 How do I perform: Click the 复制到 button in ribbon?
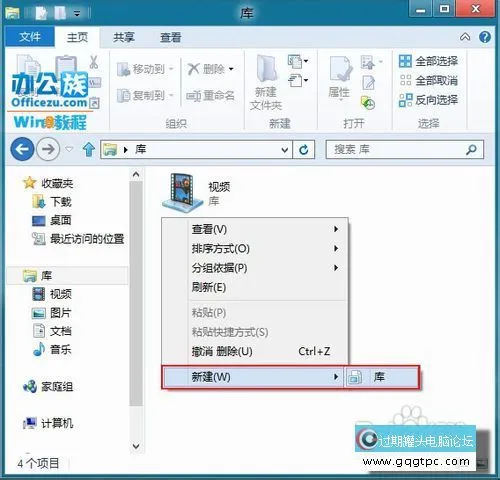pyautogui.click(x=145, y=96)
